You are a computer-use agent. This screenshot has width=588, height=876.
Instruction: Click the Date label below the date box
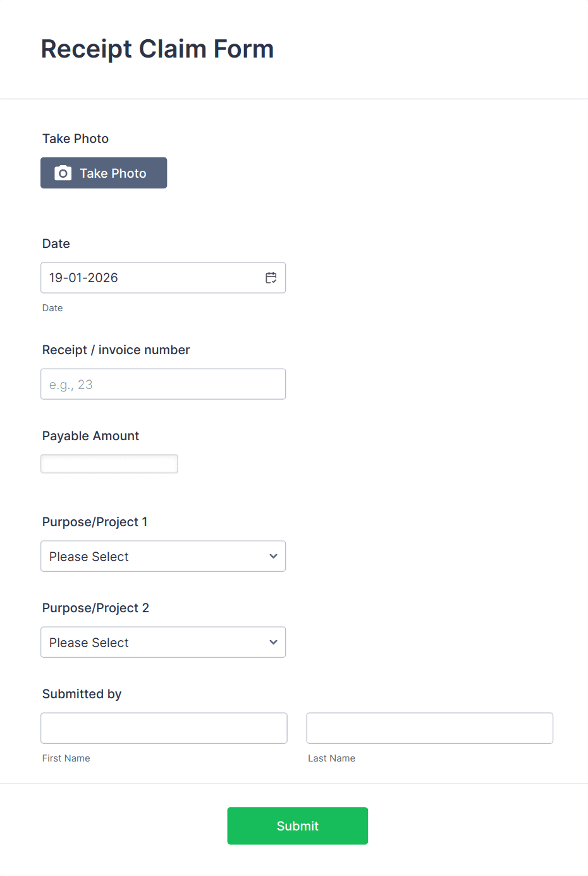point(52,308)
